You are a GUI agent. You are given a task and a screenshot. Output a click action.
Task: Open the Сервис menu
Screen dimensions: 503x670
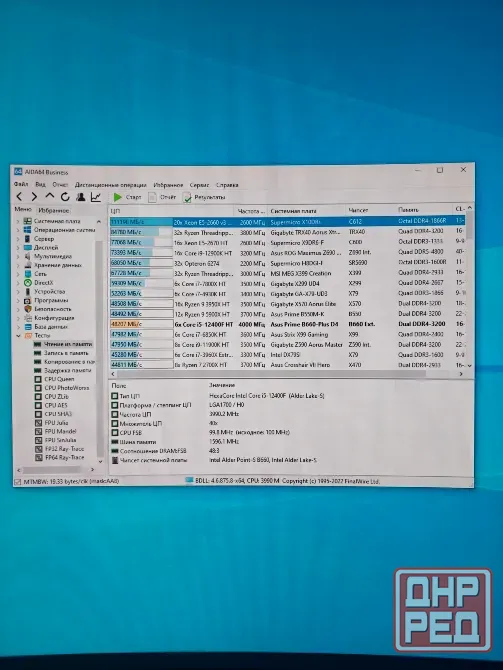(x=199, y=185)
